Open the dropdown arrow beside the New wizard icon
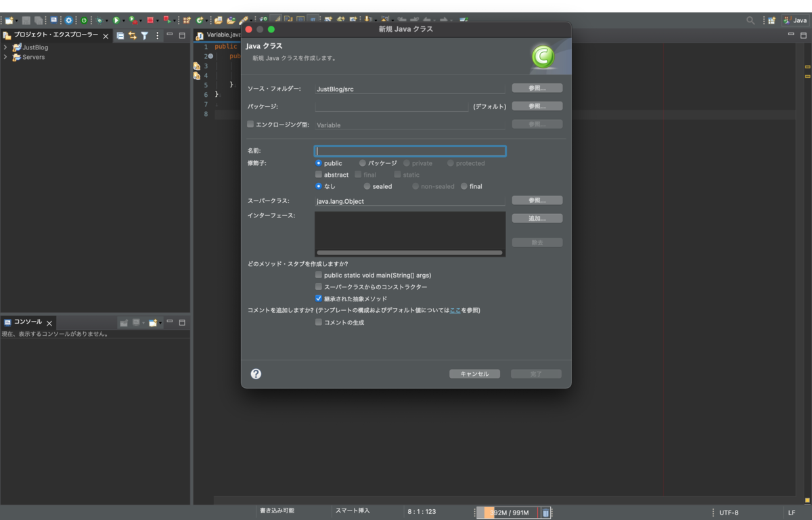The width and height of the screenshot is (812, 520). coord(17,21)
